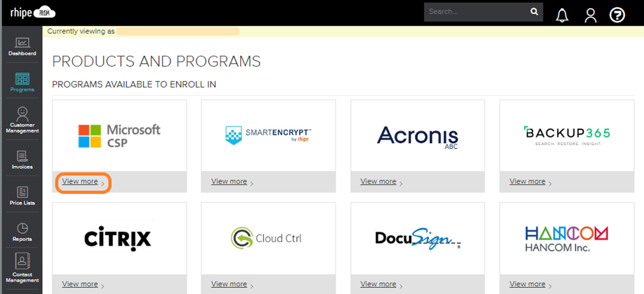
Task: Click the rhipe PRISM logo
Action: coord(32,13)
